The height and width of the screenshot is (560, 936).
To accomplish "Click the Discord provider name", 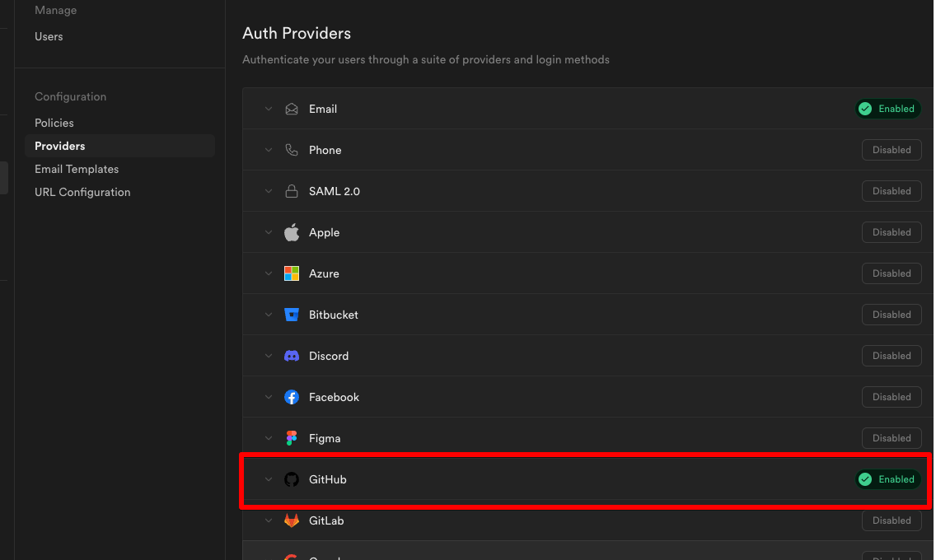I will click(x=329, y=356).
